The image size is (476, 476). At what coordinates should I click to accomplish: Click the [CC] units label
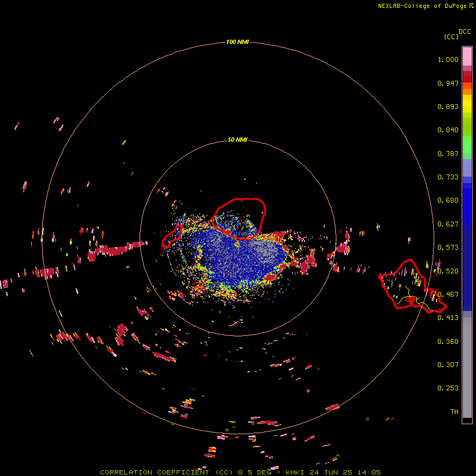tap(451, 36)
